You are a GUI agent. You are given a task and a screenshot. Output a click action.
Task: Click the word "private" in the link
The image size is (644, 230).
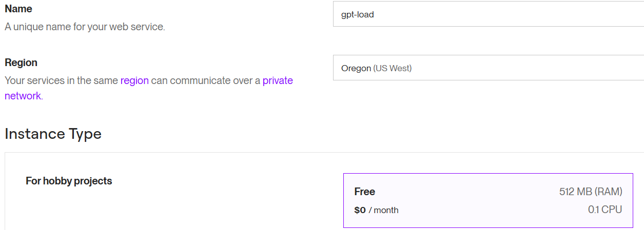click(278, 80)
